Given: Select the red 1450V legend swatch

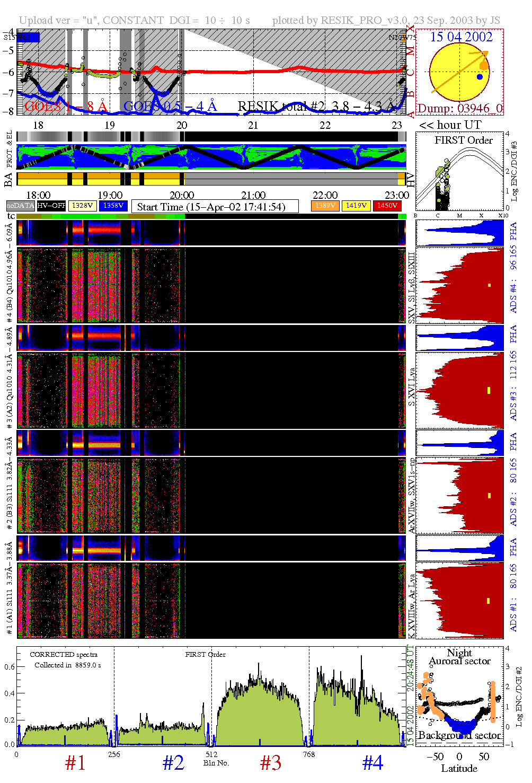Looking at the screenshot, I should pyautogui.click(x=387, y=206).
